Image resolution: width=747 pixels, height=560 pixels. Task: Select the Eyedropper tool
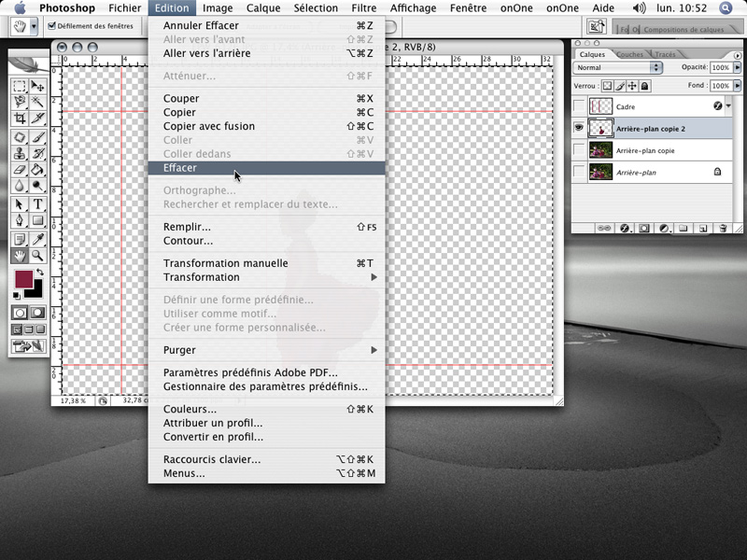click(37, 240)
